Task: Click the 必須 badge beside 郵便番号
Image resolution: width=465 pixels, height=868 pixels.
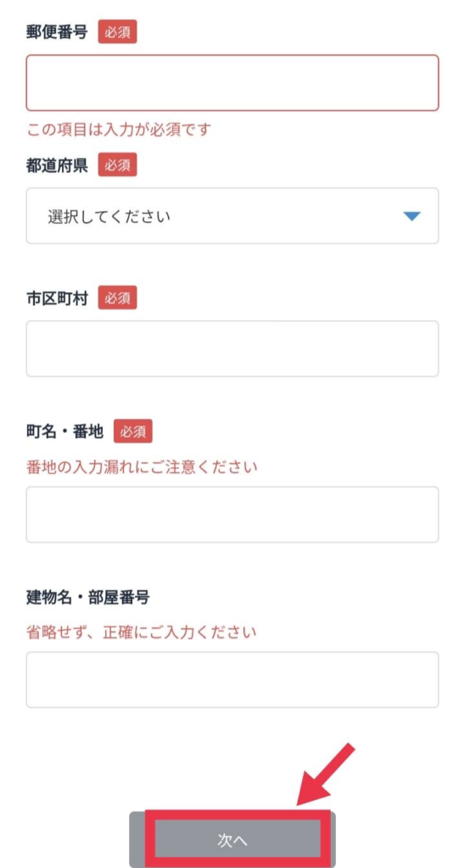Action: pos(117,32)
